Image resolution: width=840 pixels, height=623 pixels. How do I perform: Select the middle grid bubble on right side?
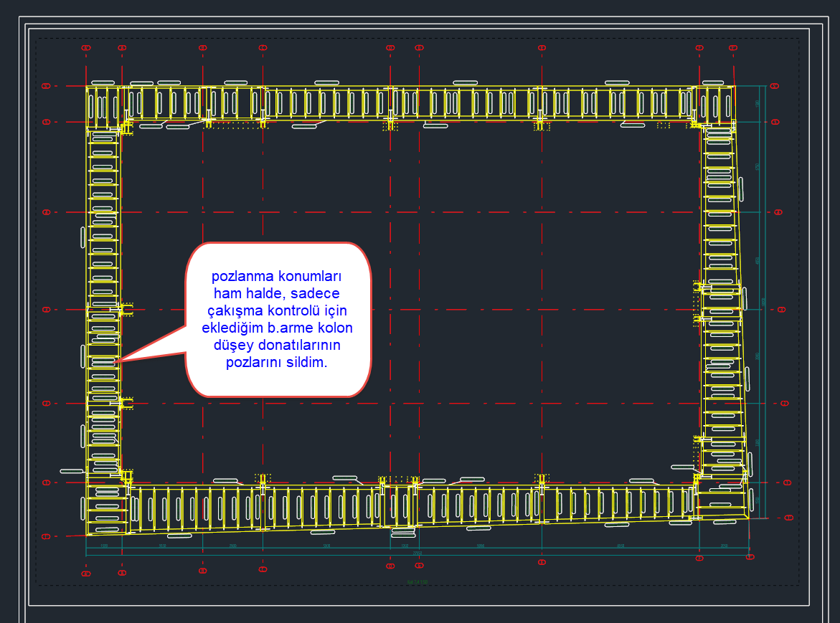780,310
